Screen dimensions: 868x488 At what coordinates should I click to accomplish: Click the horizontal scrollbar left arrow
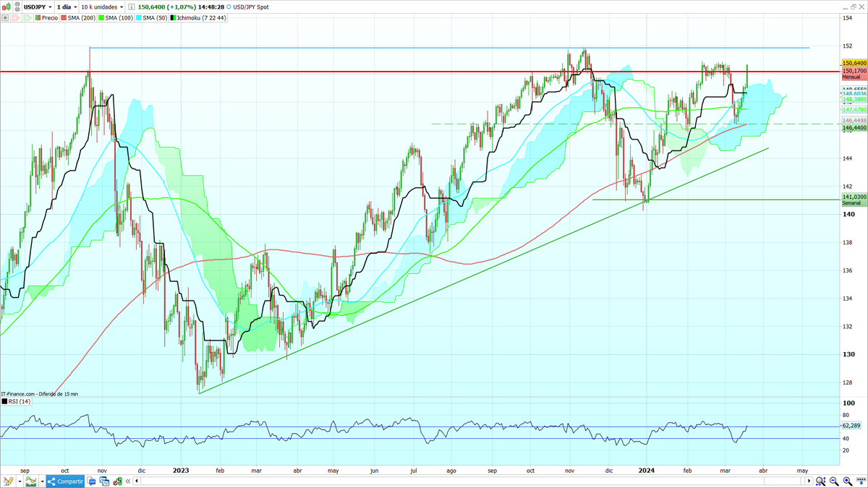pos(137,481)
